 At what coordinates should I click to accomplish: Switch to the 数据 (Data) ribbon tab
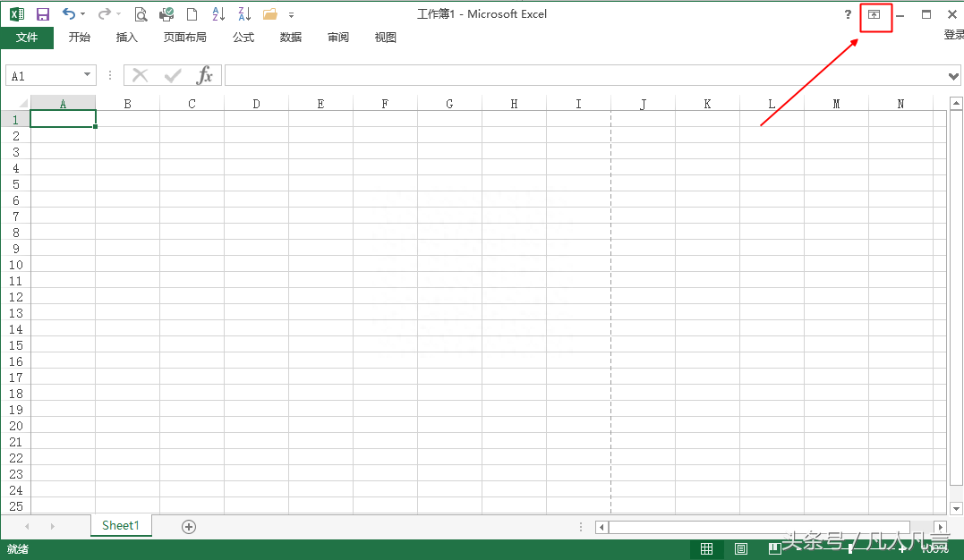point(290,37)
